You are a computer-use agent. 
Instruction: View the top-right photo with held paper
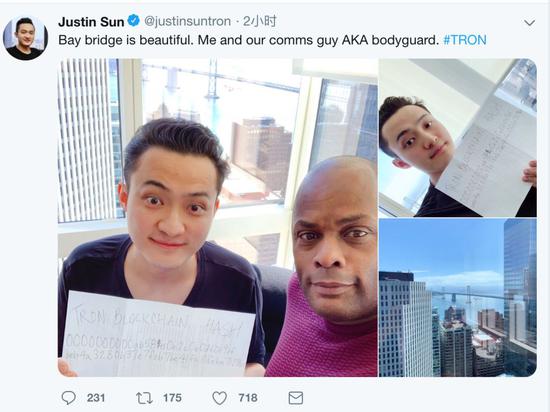pyautogui.click(x=458, y=137)
